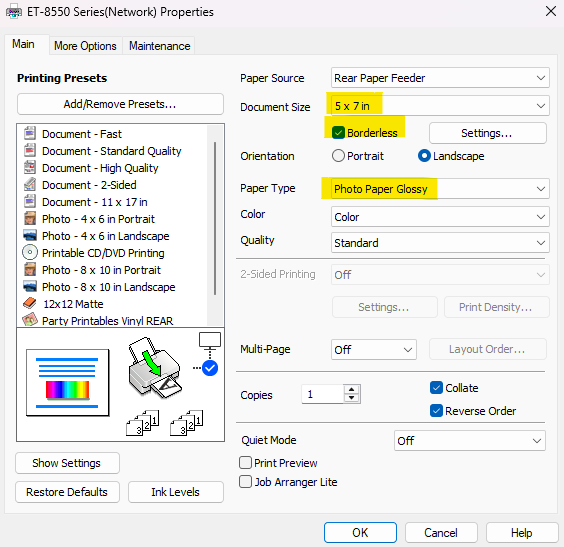This screenshot has height=547, width=564.
Task: Select Document - Standard Quality preset text
Action: pos(112,151)
